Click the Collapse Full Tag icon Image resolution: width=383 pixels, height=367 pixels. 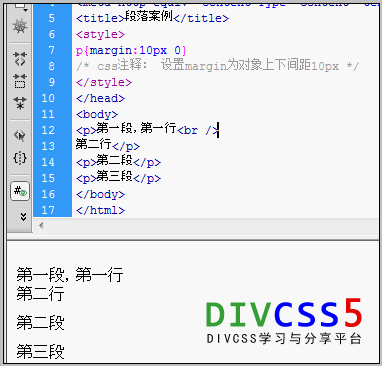pos(20,58)
